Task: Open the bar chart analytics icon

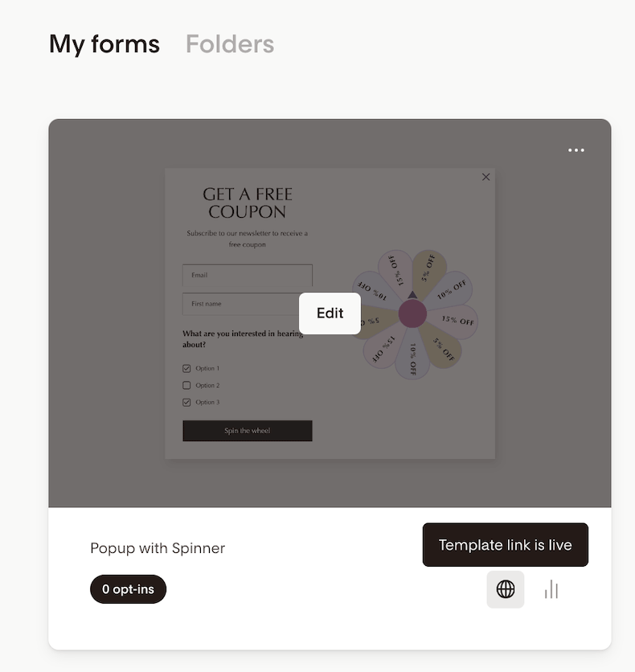Action: pyautogui.click(x=551, y=589)
